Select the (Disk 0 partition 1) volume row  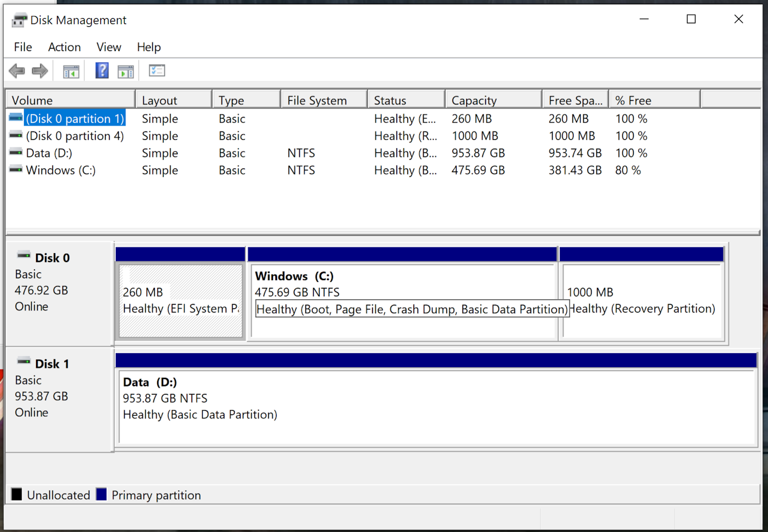tap(384, 119)
